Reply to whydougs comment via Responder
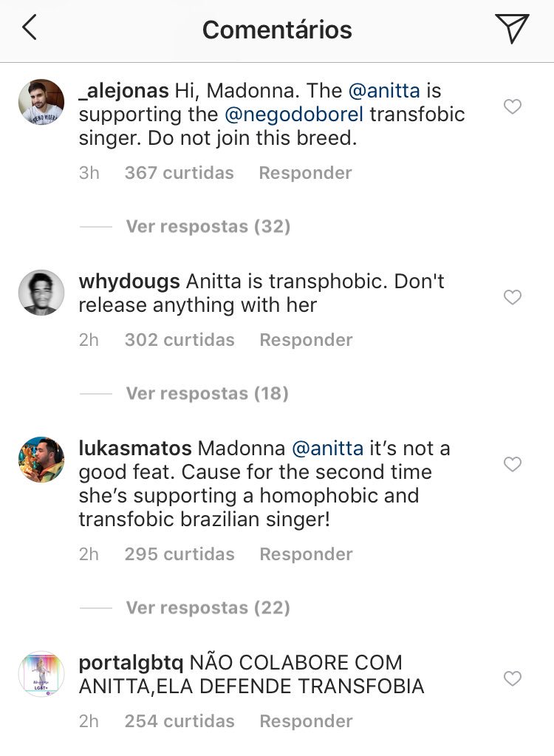Screen dimensions: 554x756 [x=306, y=340]
